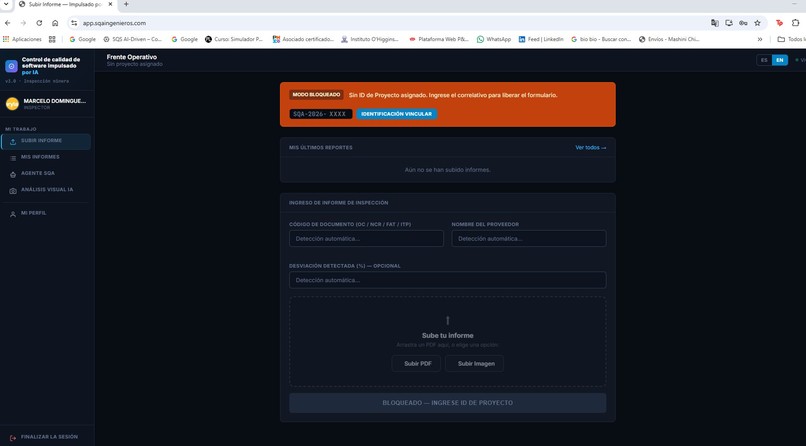This screenshot has height=446, width=806.
Task: Open Mi Perfil in the sidebar
Action: [46, 213]
